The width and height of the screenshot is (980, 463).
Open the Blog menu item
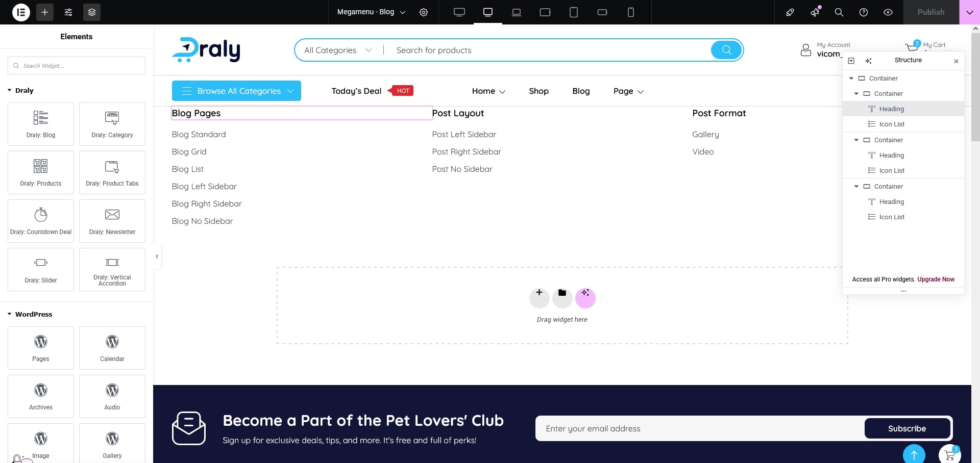click(581, 91)
